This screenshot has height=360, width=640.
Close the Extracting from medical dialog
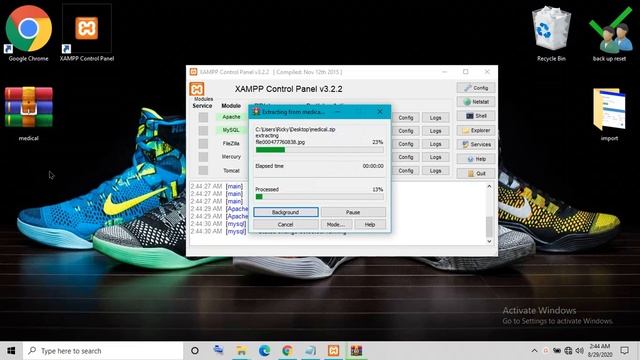pyautogui.click(x=380, y=111)
